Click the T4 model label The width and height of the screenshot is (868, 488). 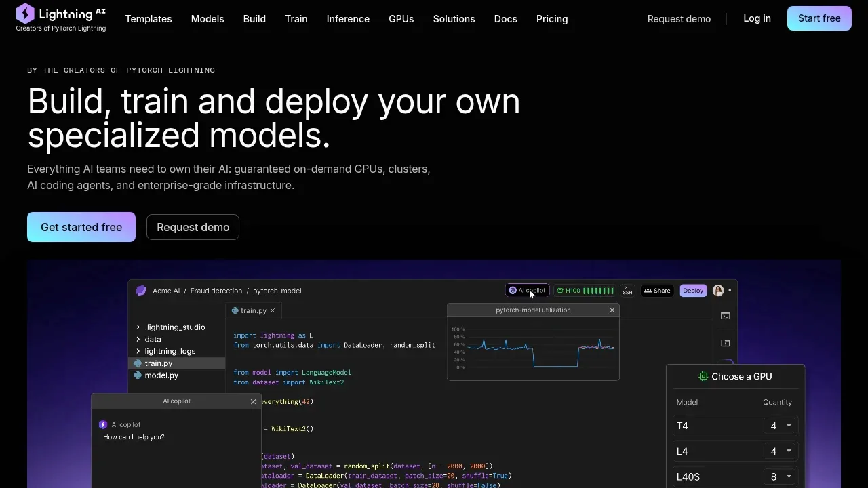tap(682, 426)
